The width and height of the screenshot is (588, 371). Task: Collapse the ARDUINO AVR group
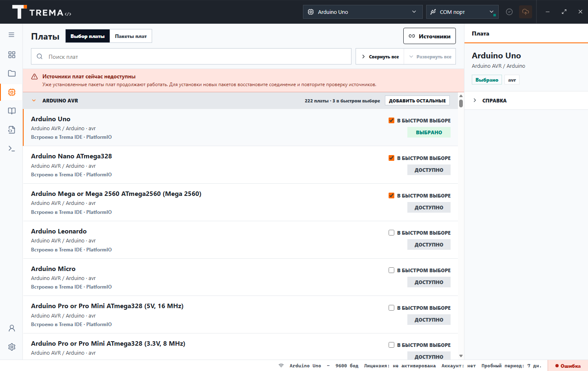coord(34,100)
